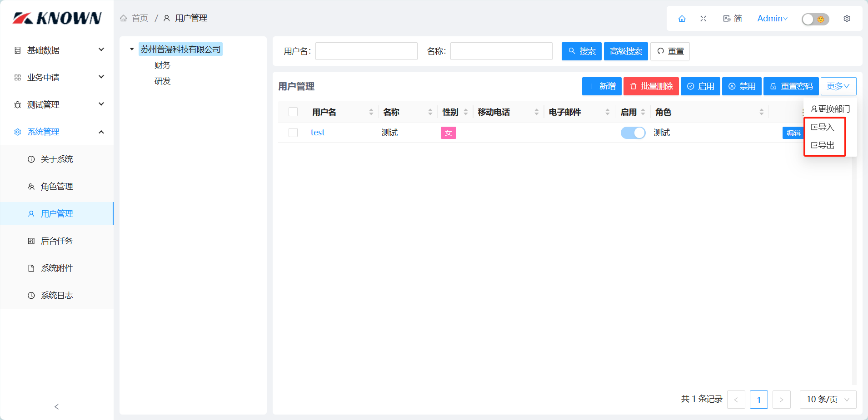Viewport: 868px width, 420px height.
Task: Open 角色管理 icon item
Action: click(31, 187)
